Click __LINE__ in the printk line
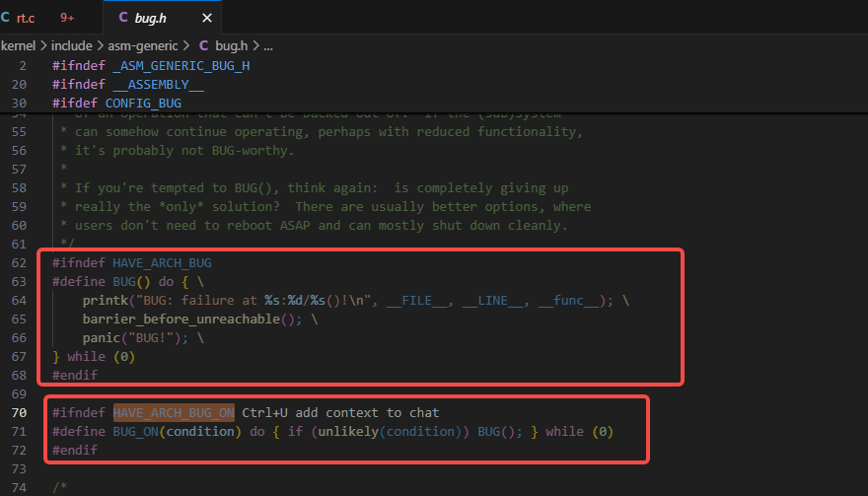Viewport: 868px width, 496px height. 492,301
